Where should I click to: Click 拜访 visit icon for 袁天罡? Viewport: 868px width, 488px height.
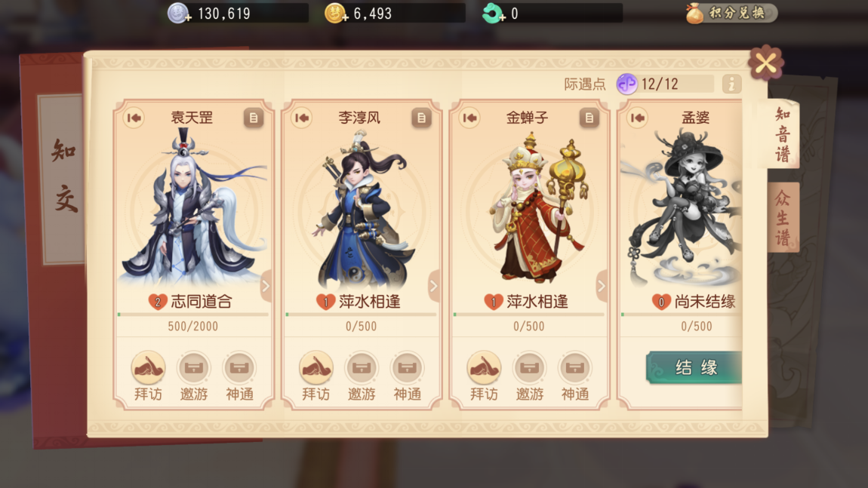pyautogui.click(x=149, y=367)
